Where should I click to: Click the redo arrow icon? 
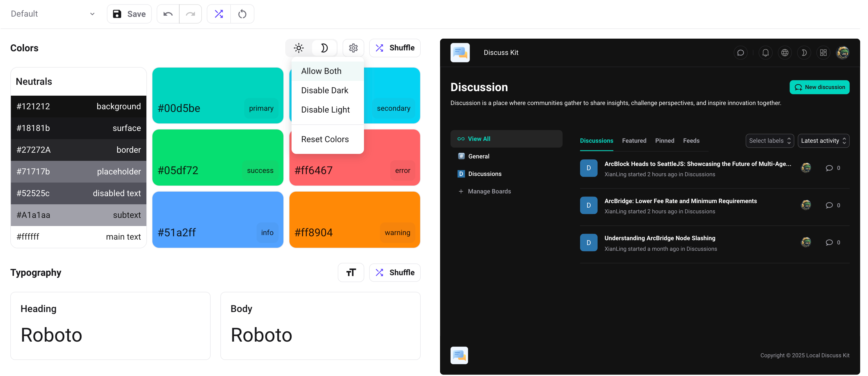click(x=190, y=14)
